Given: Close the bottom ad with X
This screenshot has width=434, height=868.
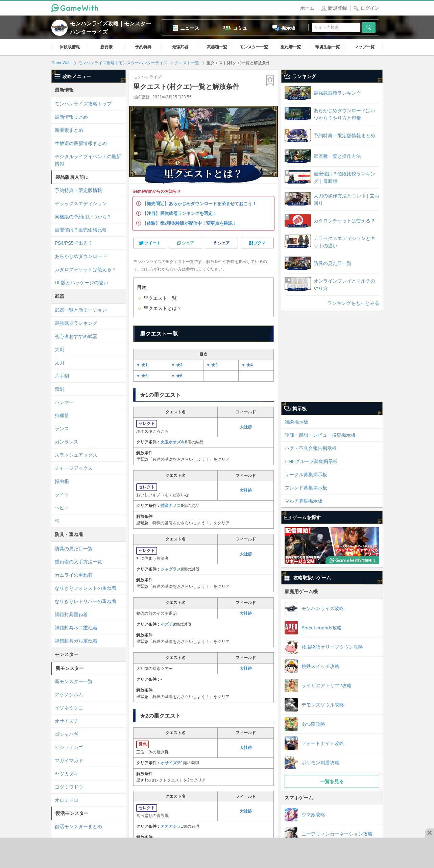Looking at the screenshot, I should pos(429,833).
